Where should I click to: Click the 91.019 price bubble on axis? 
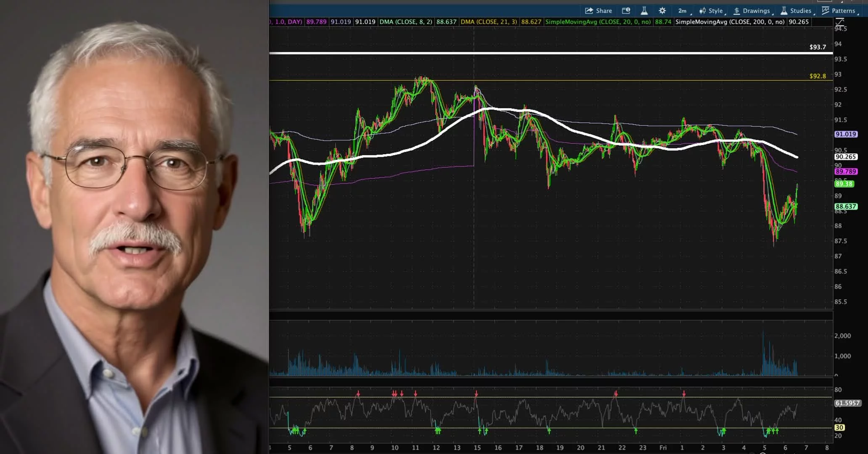(x=845, y=134)
